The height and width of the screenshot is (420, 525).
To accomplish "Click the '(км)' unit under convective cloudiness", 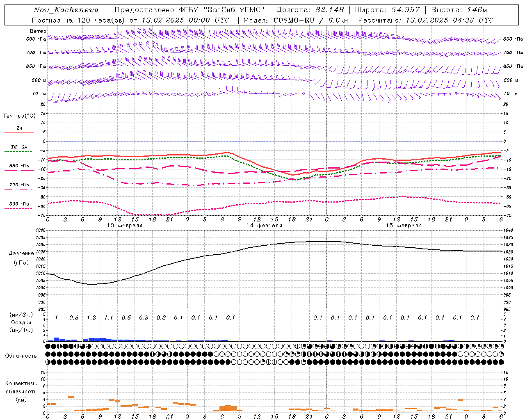I will point(21,399).
